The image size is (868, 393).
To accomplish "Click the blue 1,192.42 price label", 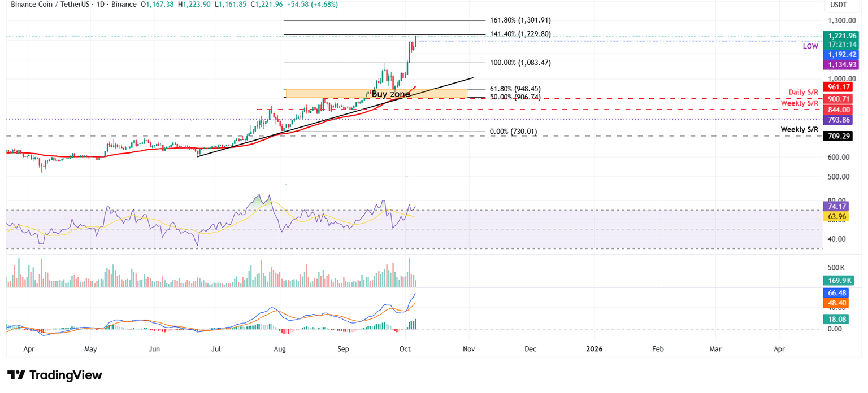I will (x=841, y=54).
